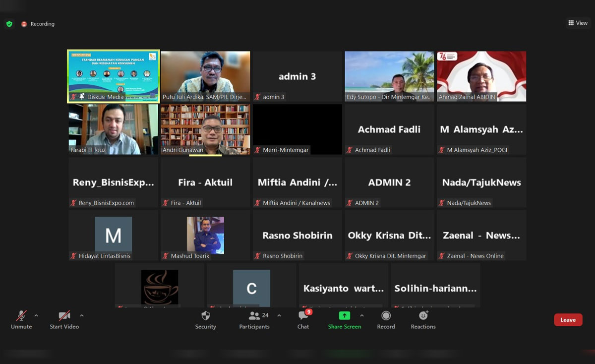
Task: Expand the Share Screen options caret
Action: pyautogui.click(x=362, y=315)
